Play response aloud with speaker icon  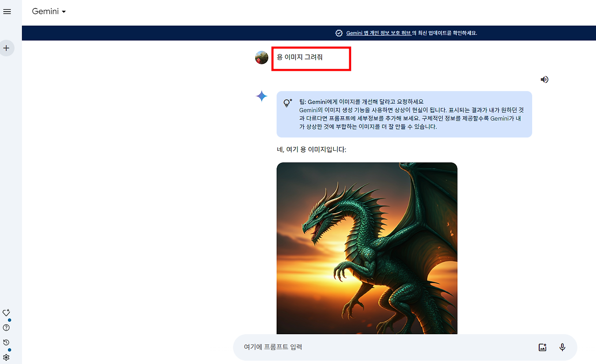[544, 80]
